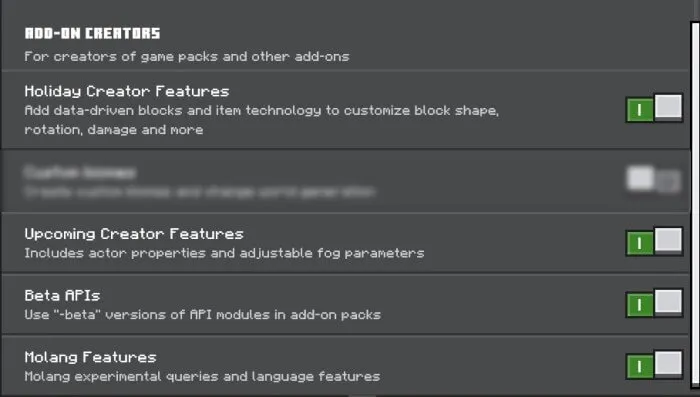Click the '-beta' versions of API description
The image size is (700, 397).
click(203, 315)
